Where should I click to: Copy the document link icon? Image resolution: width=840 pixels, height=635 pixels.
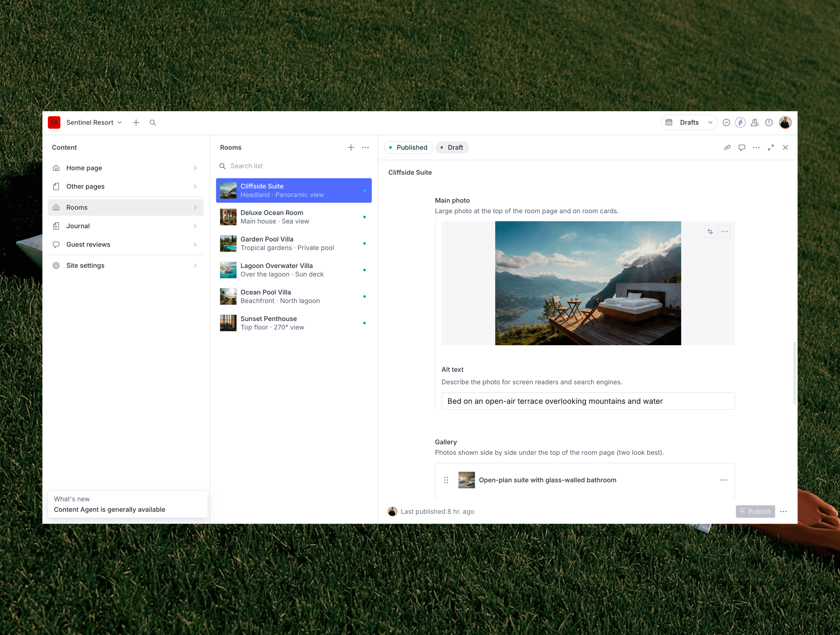tap(727, 148)
